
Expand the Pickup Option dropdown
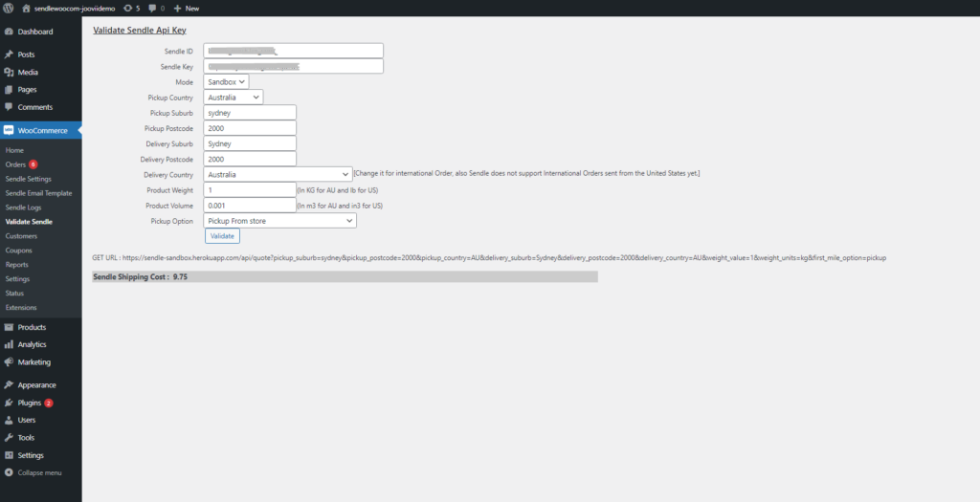pos(280,221)
